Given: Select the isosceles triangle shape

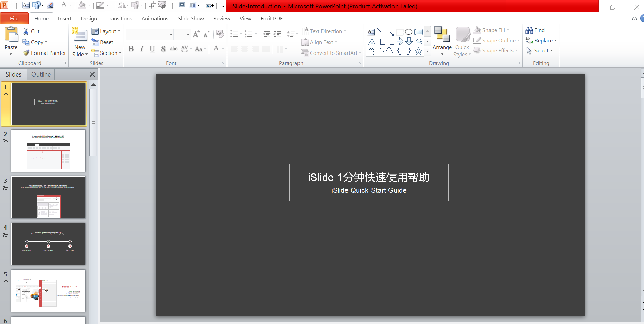Looking at the screenshot, I should pos(372,41).
